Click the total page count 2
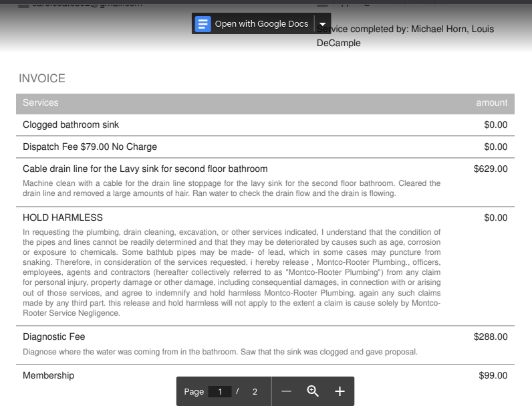 255,392
